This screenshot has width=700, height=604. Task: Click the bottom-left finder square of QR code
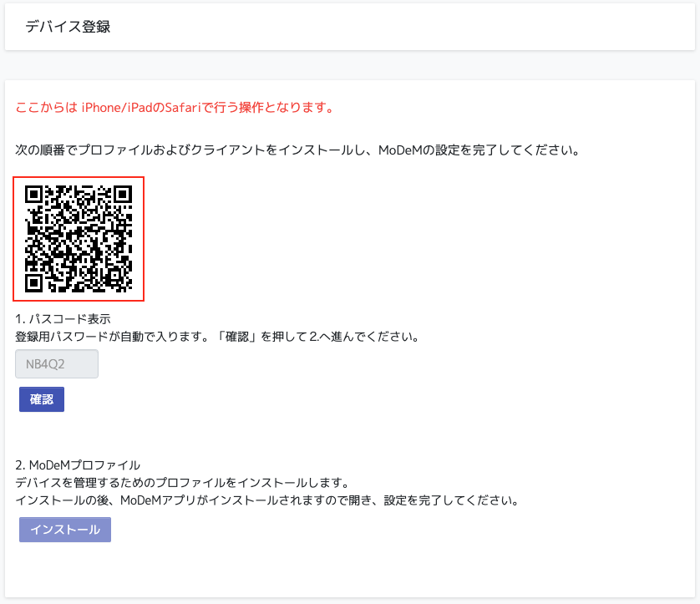[x=34, y=283]
